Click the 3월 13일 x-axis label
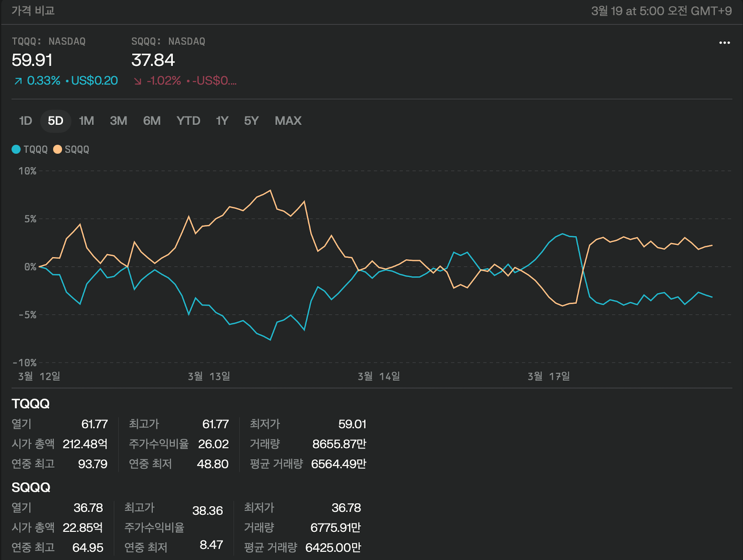 [209, 376]
